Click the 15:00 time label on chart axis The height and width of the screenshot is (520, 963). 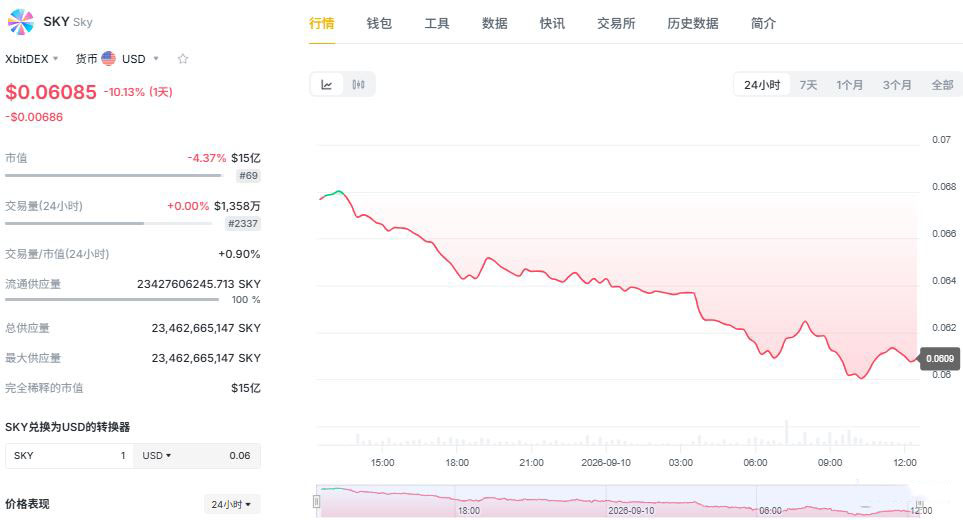383,462
